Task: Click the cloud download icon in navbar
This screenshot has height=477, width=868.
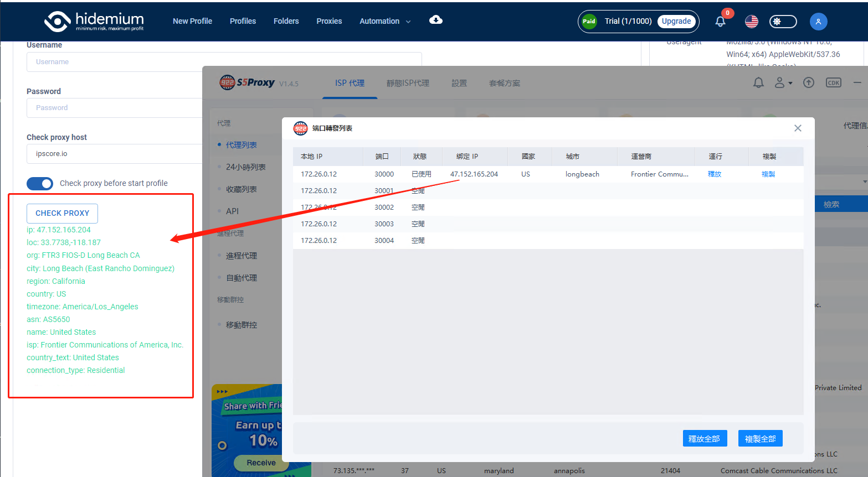Action: (x=436, y=20)
